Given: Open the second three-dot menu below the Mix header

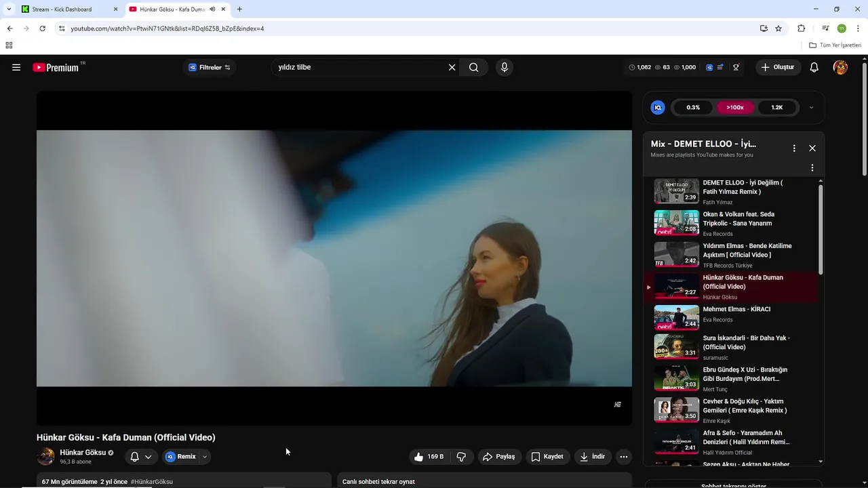Looking at the screenshot, I should (x=812, y=167).
